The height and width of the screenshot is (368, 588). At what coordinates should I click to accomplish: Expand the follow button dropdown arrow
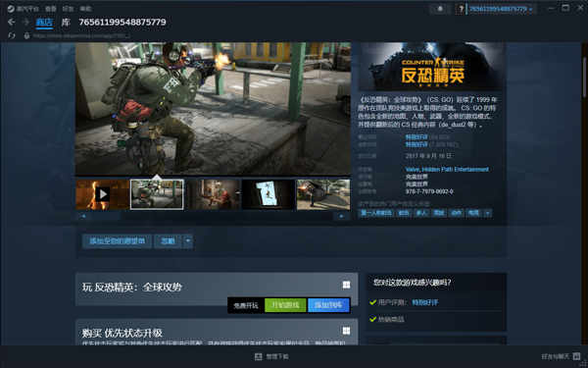pyautogui.click(x=188, y=241)
